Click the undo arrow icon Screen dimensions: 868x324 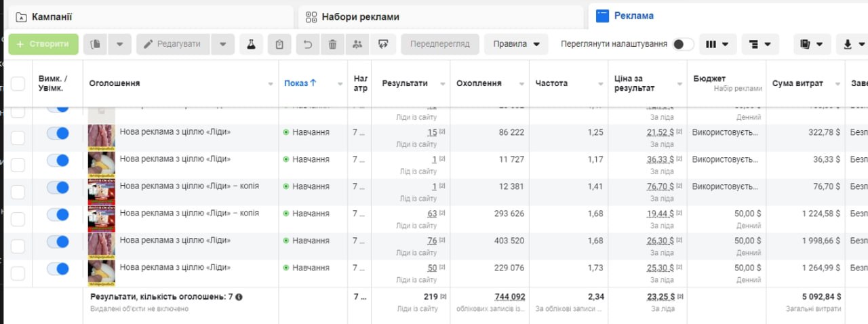[x=308, y=44]
